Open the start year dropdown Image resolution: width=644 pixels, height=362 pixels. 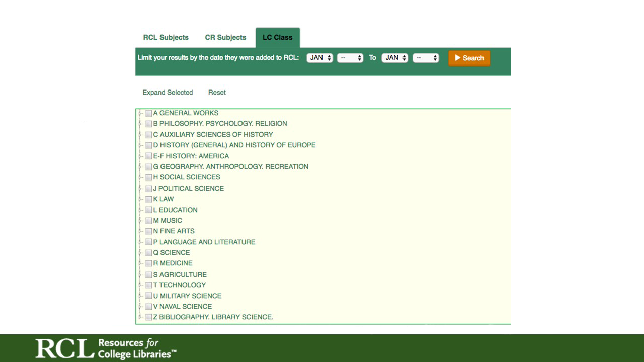pyautogui.click(x=350, y=58)
